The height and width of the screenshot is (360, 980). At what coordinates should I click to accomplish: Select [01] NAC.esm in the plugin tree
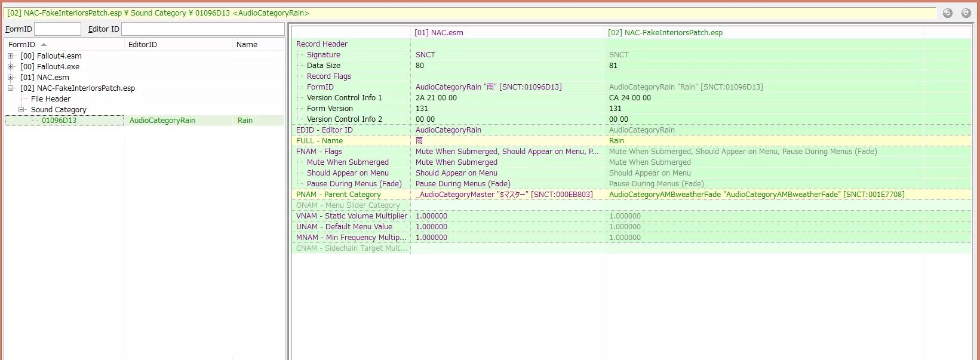click(x=45, y=78)
